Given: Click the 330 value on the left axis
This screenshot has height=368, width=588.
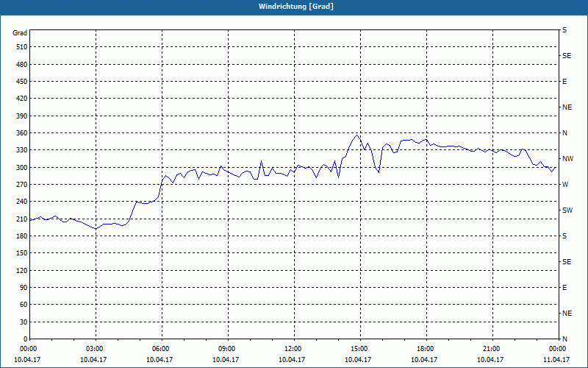Looking at the screenshot, I should pos(22,150).
